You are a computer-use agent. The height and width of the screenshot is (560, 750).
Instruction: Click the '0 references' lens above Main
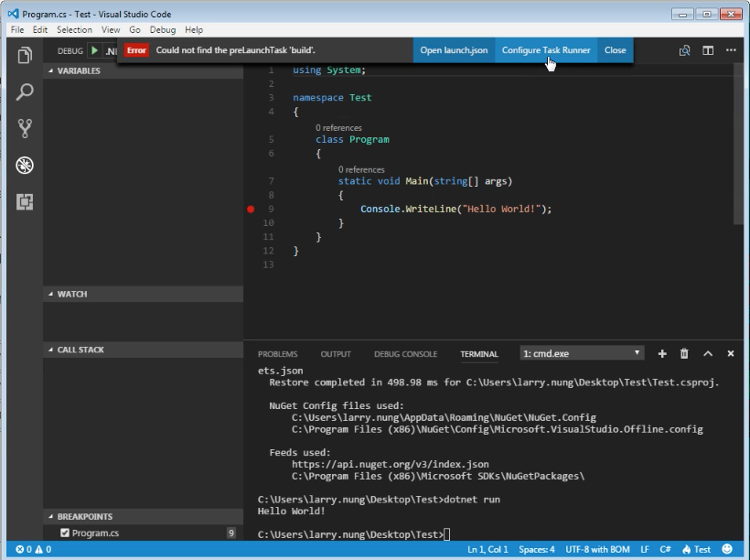click(361, 170)
